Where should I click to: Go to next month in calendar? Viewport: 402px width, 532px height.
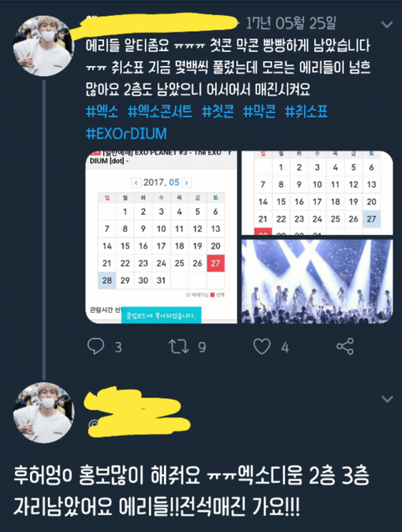186,182
